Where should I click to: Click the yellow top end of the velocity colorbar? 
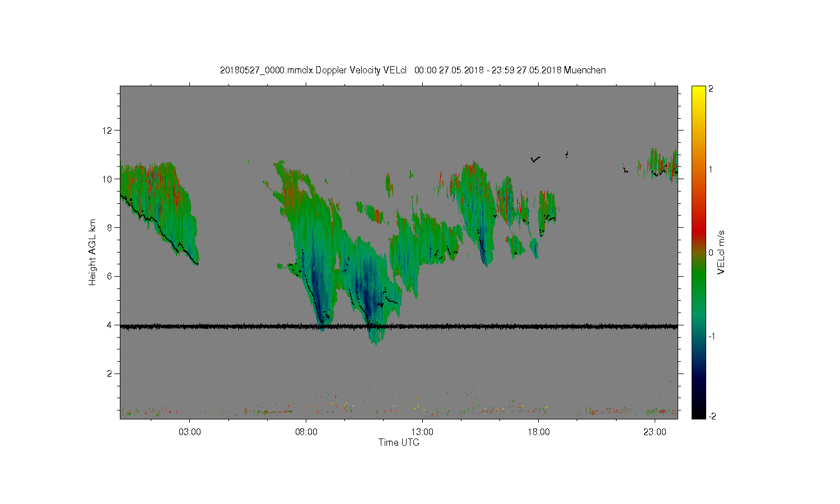698,90
